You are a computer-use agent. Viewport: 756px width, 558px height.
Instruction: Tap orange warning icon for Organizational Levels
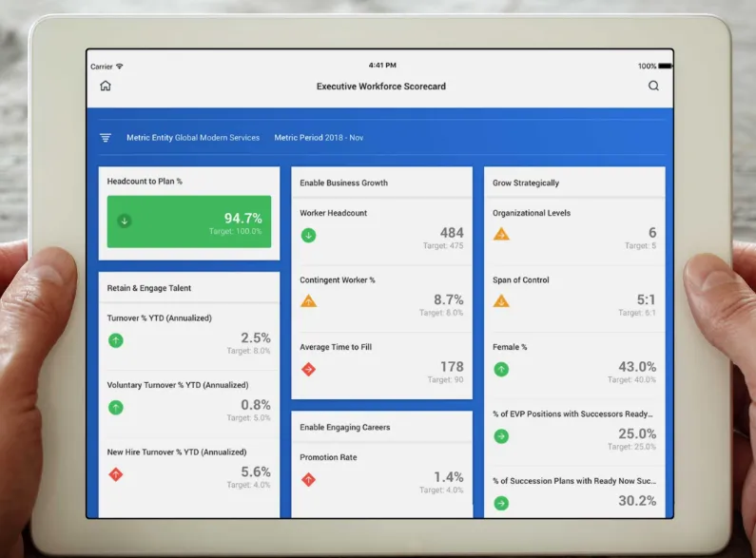[501, 234]
